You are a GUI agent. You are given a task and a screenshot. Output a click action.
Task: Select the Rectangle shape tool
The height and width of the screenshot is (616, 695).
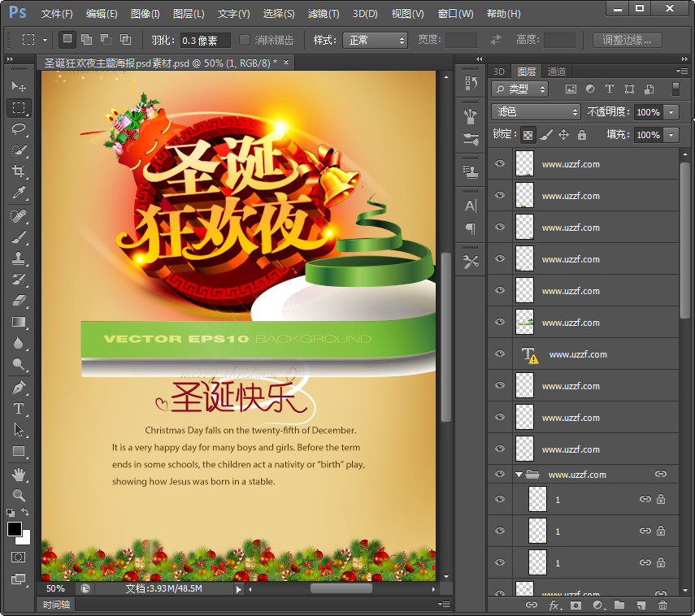[19, 452]
